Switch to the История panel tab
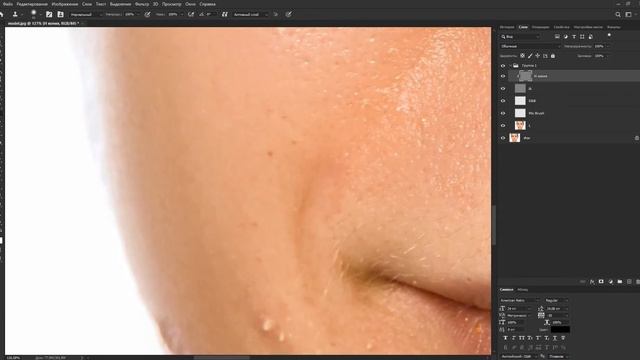 507,27
